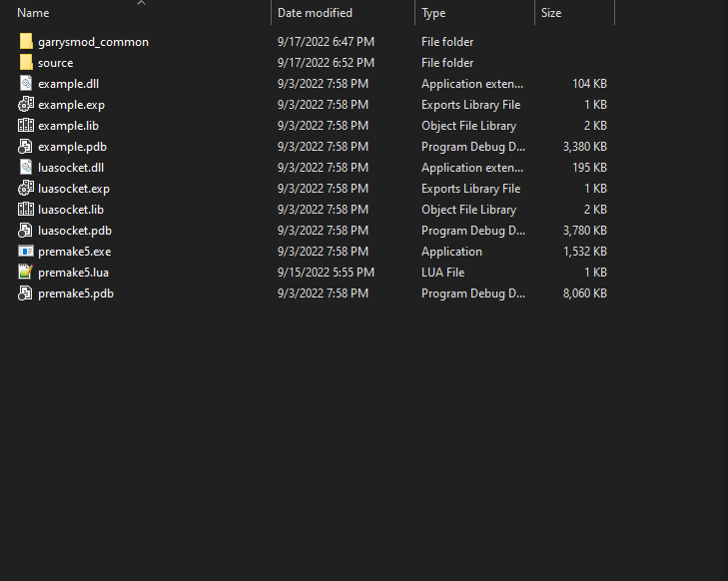Toggle sort direction arrow above Name

tap(142, 3)
